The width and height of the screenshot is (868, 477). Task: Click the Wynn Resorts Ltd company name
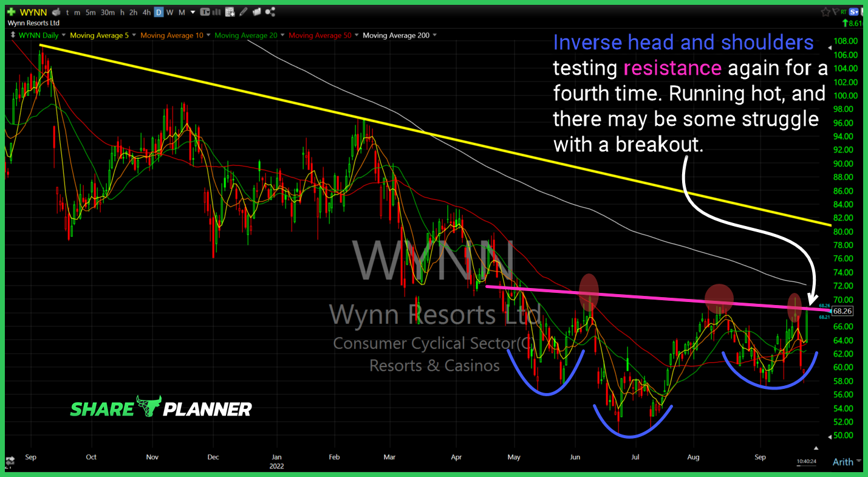(x=33, y=23)
